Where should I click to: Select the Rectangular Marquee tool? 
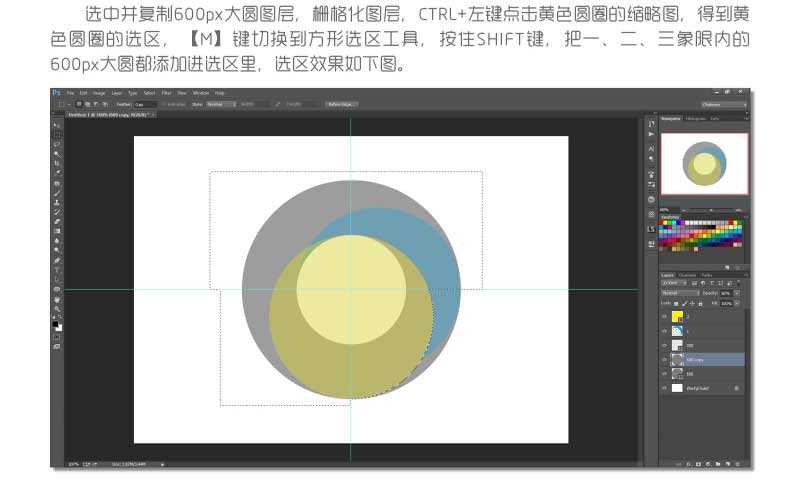pyautogui.click(x=57, y=135)
